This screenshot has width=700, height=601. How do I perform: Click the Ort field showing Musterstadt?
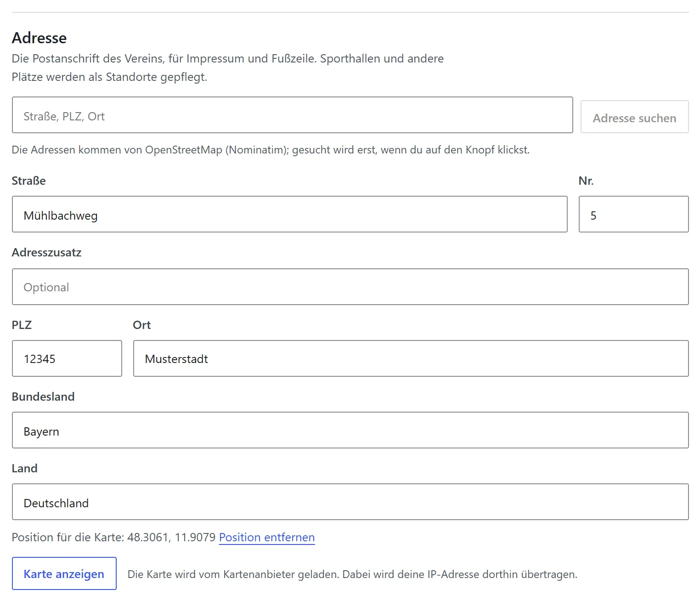point(411,358)
